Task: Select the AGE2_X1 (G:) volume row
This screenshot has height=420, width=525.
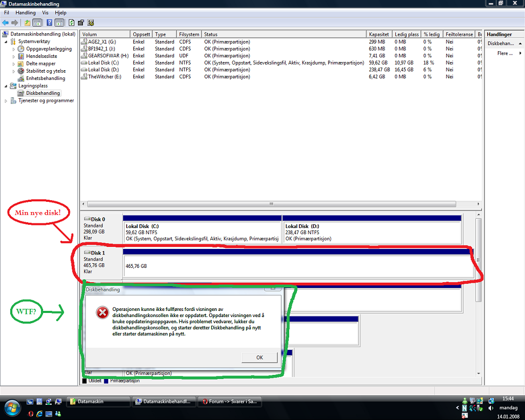Action: 280,42
